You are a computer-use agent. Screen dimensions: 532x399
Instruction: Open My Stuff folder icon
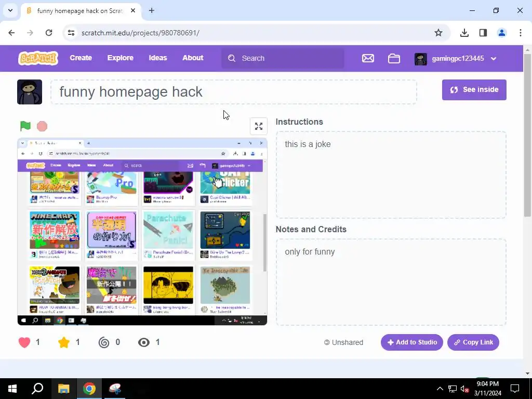(394, 58)
